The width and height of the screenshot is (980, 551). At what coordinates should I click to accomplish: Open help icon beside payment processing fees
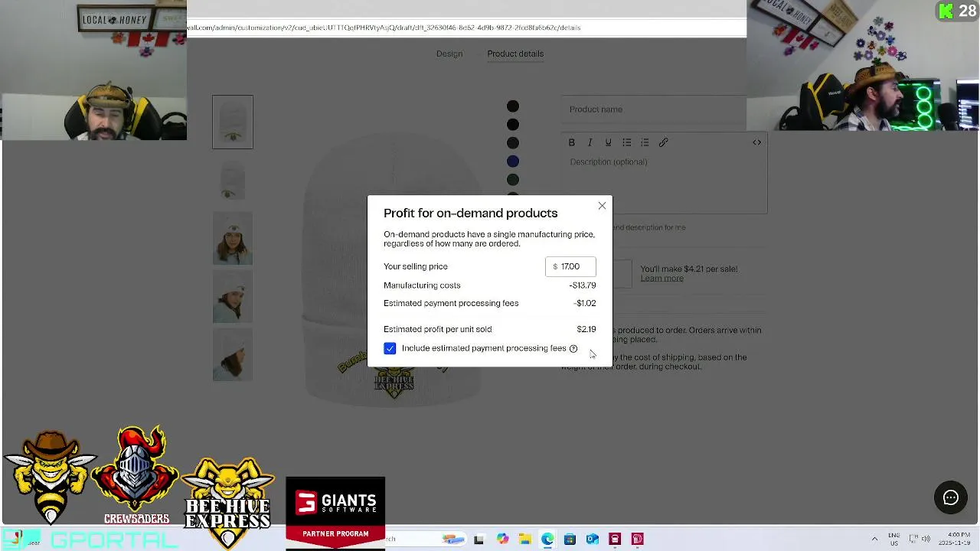pos(573,349)
